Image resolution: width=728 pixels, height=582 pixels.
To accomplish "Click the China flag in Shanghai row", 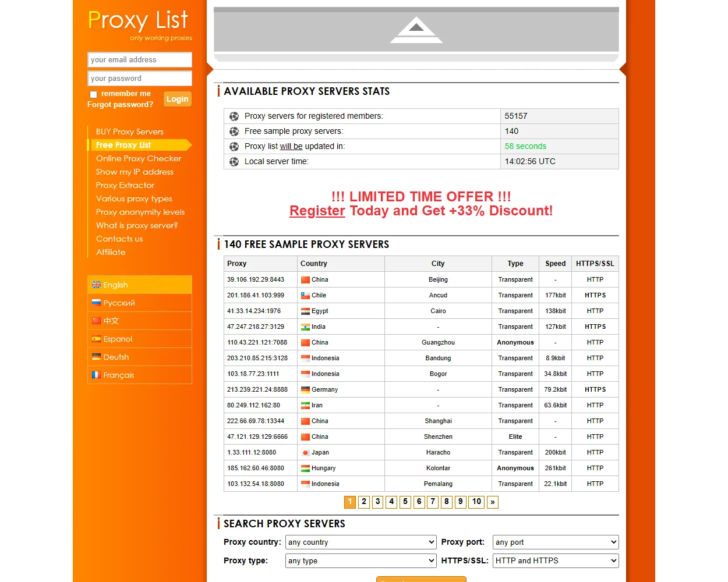I will pos(305,421).
